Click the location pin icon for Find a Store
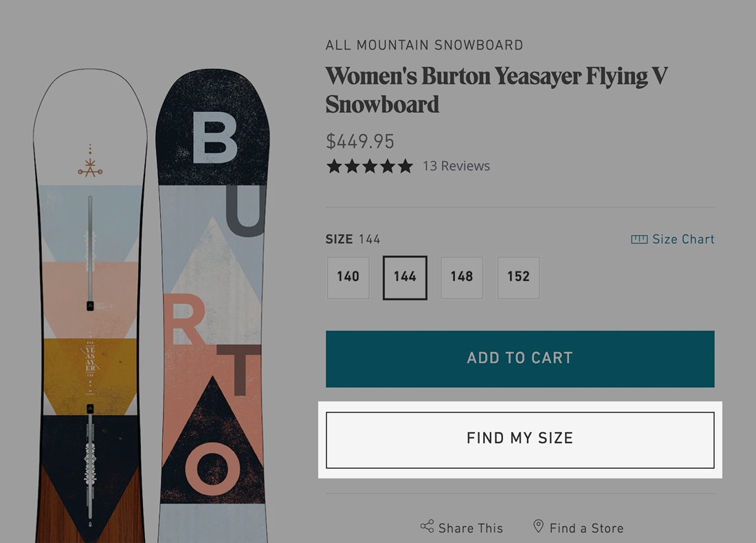756x543 pixels. [539, 527]
